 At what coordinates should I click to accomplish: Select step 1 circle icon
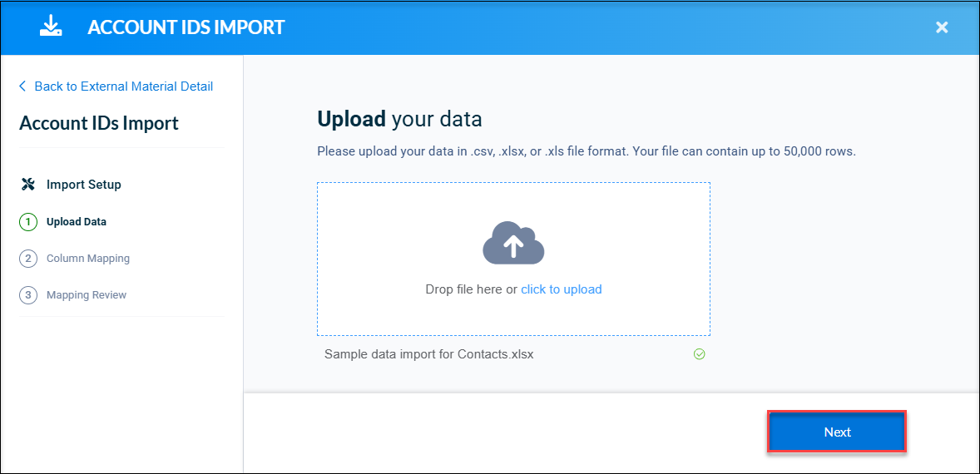(29, 222)
